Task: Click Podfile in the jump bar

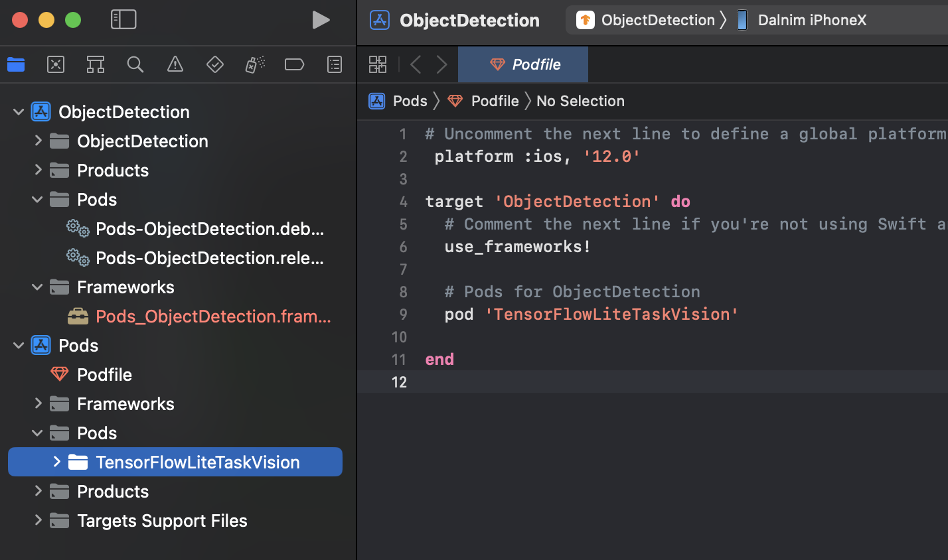Action: [495, 101]
